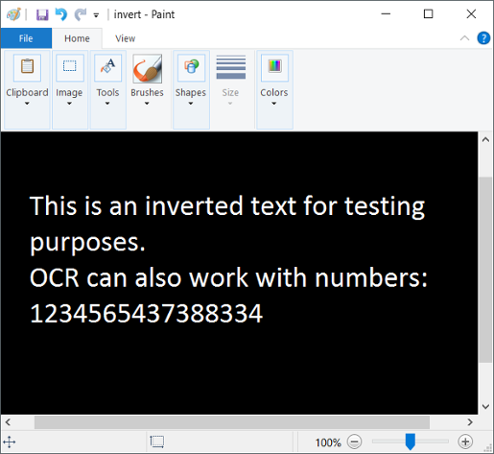Expand the dropdown arrow under Brushes

click(x=147, y=104)
